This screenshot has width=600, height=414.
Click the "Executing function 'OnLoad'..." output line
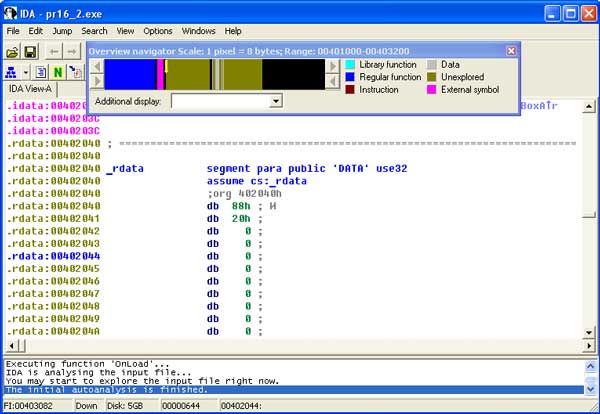(87, 364)
